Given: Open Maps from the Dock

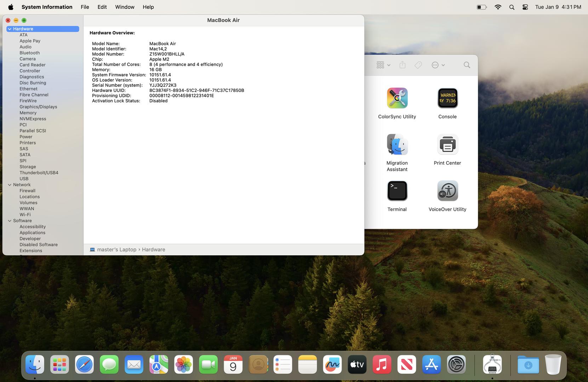Looking at the screenshot, I should (159, 364).
